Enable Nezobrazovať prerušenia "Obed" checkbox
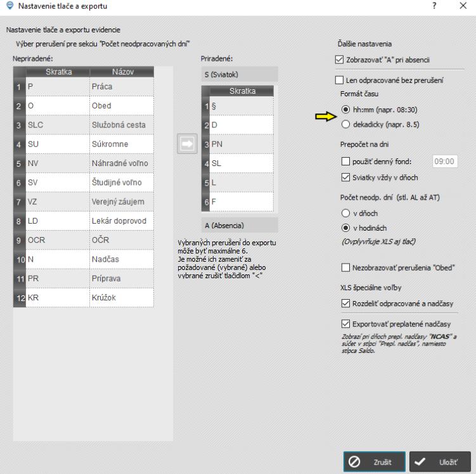476x474 pixels. [x=346, y=267]
